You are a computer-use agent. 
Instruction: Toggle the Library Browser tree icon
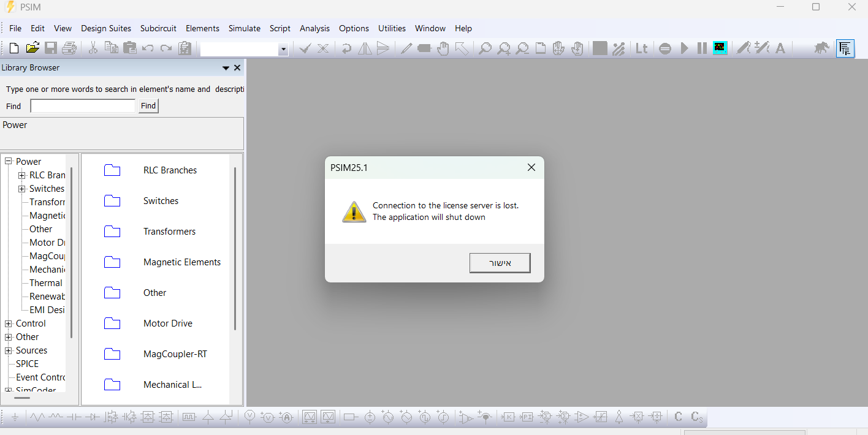tap(845, 48)
